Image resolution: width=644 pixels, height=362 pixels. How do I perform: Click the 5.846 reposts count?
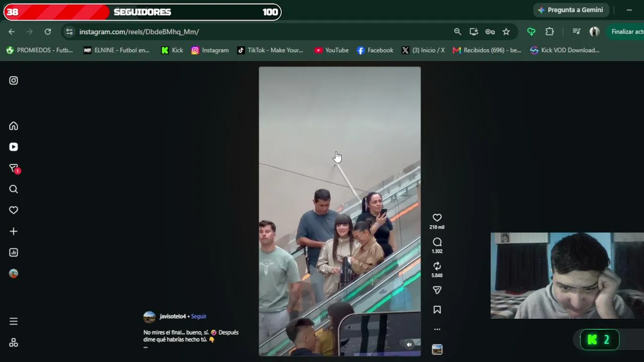pos(437,276)
